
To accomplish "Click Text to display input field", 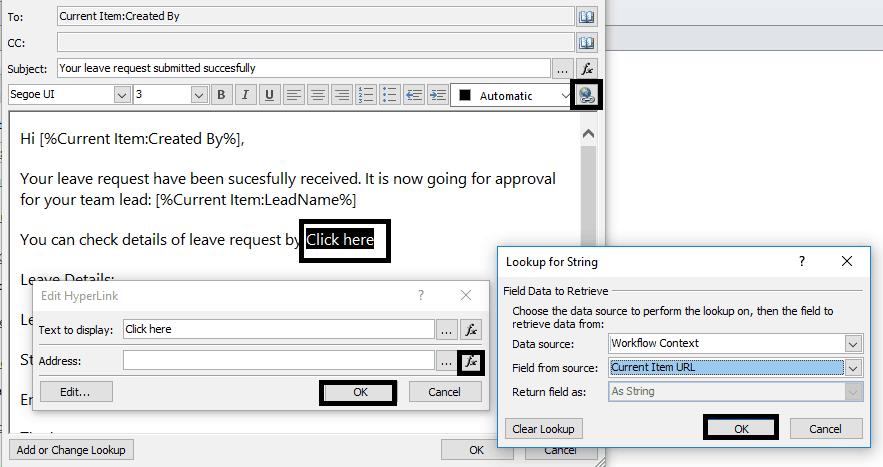I will click(278, 329).
